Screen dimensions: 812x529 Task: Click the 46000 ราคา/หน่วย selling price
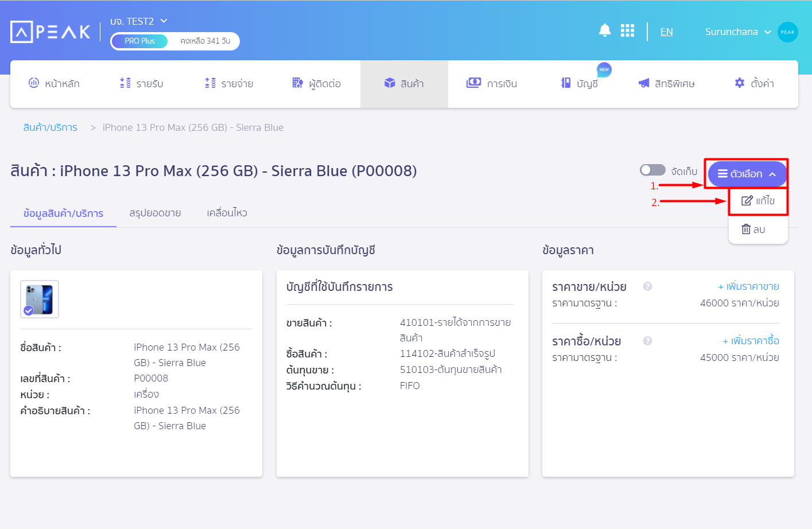(739, 303)
